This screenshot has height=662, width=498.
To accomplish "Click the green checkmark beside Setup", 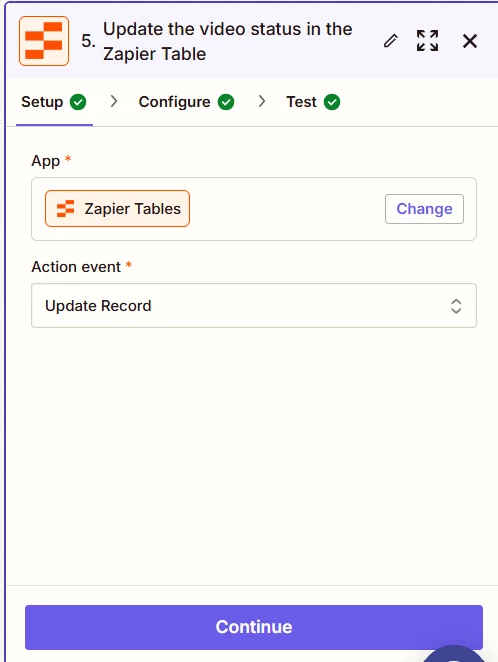I will pyautogui.click(x=78, y=102).
